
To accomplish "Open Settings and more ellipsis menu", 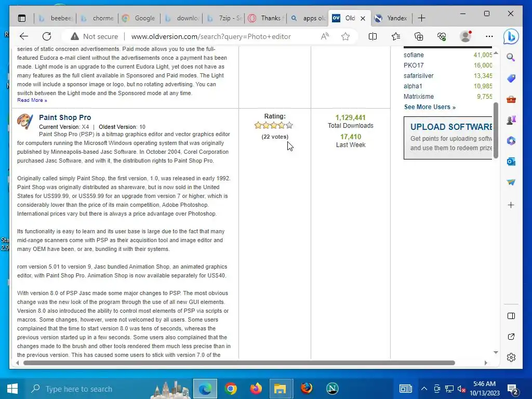I will click(489, 36).
